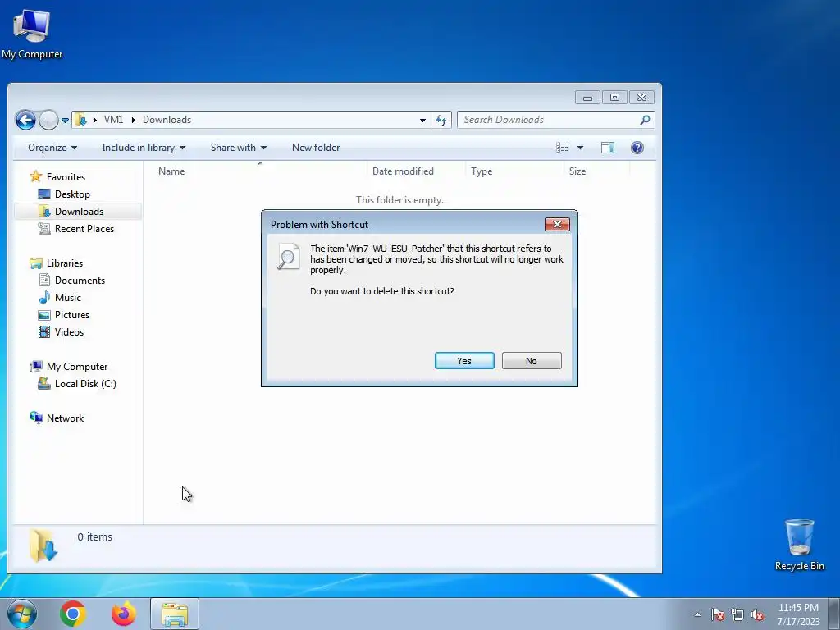Click the Favorites star icon
The height and width of the screenshot is (630, 840).
(36, 176)
